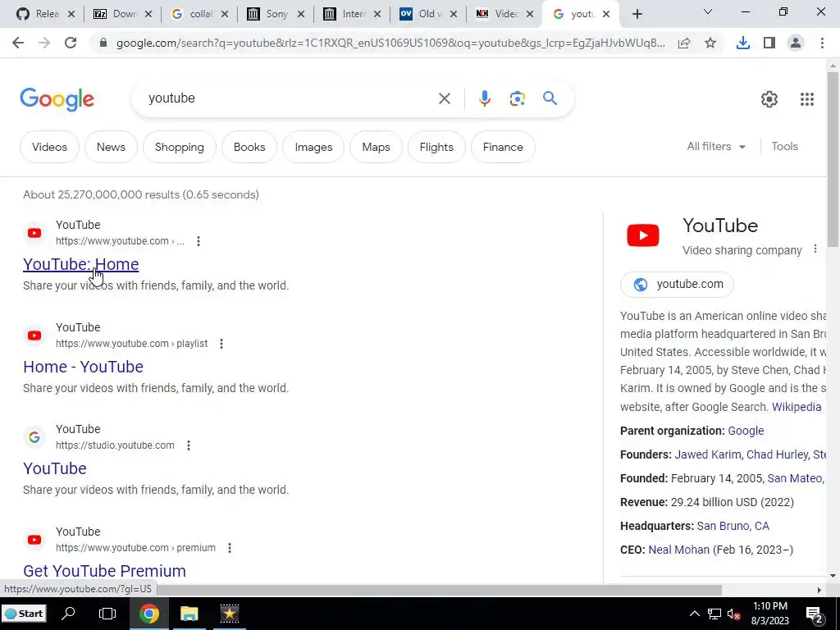Filter results by News
Viewport: 840px width, 630px height.
(111, 147)
